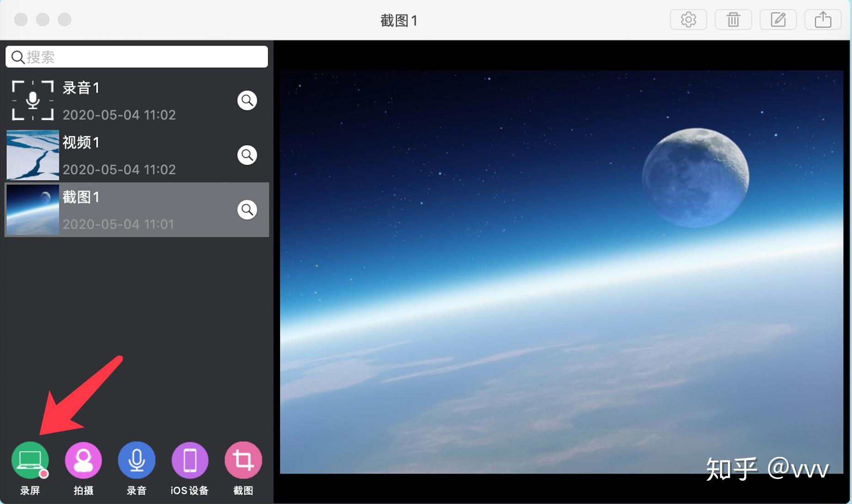Open settings with the gear icon
This screenshot has width=852, height=504.
coord(688,19)
